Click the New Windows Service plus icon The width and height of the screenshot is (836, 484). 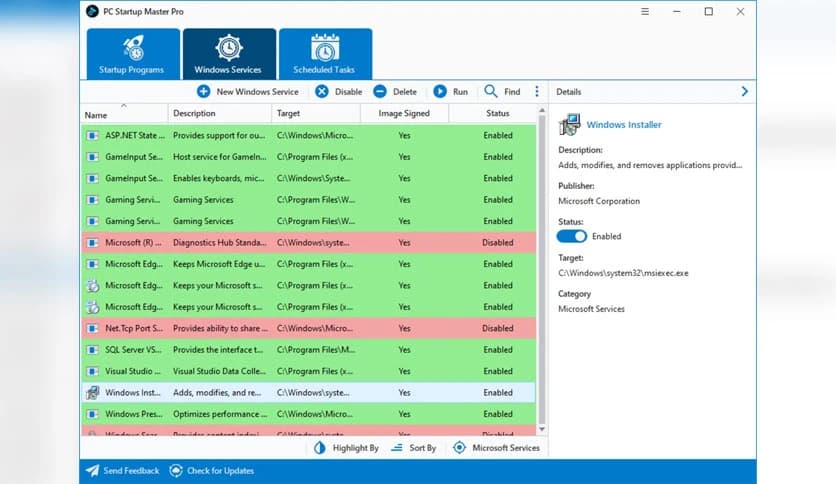click(x=204, y=91)
